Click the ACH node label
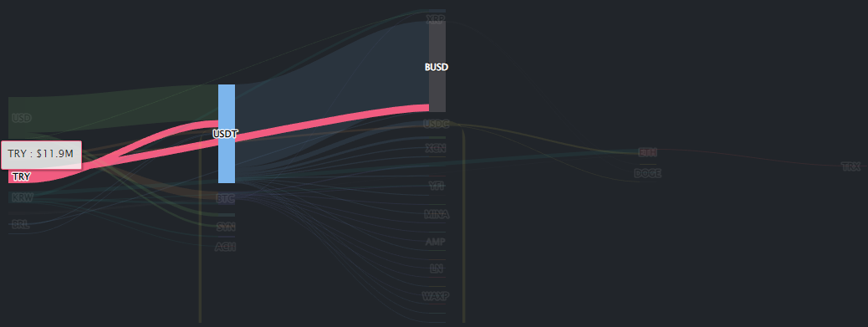 point(225,247)
